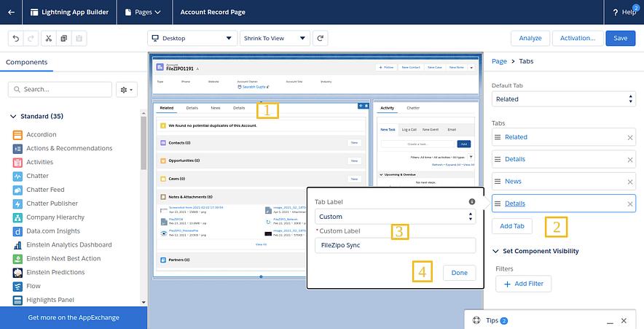Select the Chatter component icon
Viewport: 644px width, 329px height.
(17, 176)
